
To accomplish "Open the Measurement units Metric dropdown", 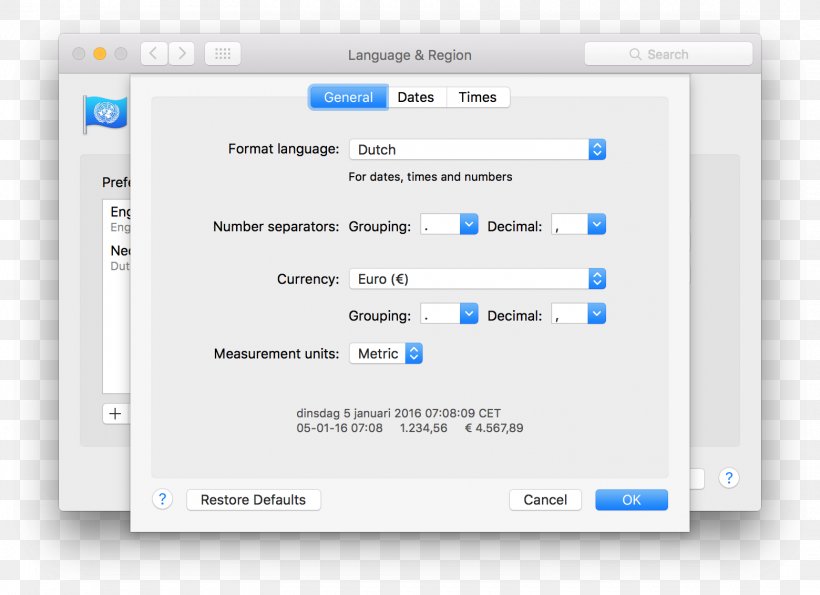I will (386, 353).
